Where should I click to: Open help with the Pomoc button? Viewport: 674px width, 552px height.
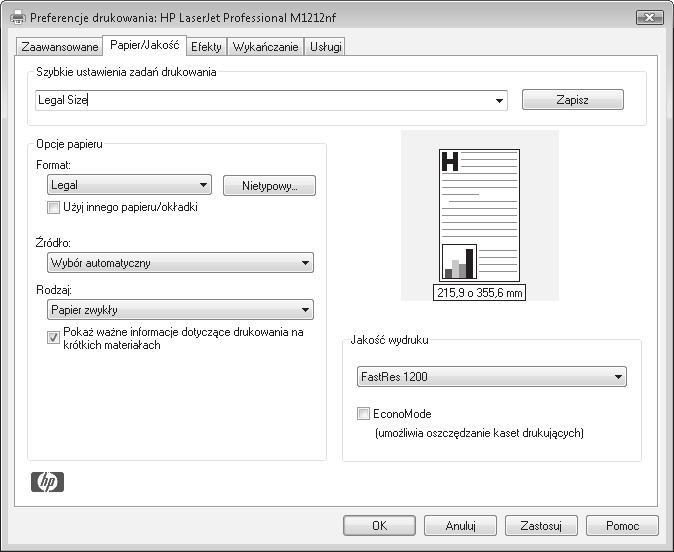pos(622,525)
